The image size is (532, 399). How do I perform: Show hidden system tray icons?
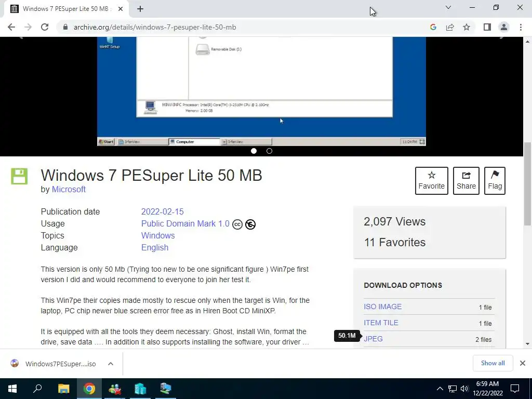point(440,389)
